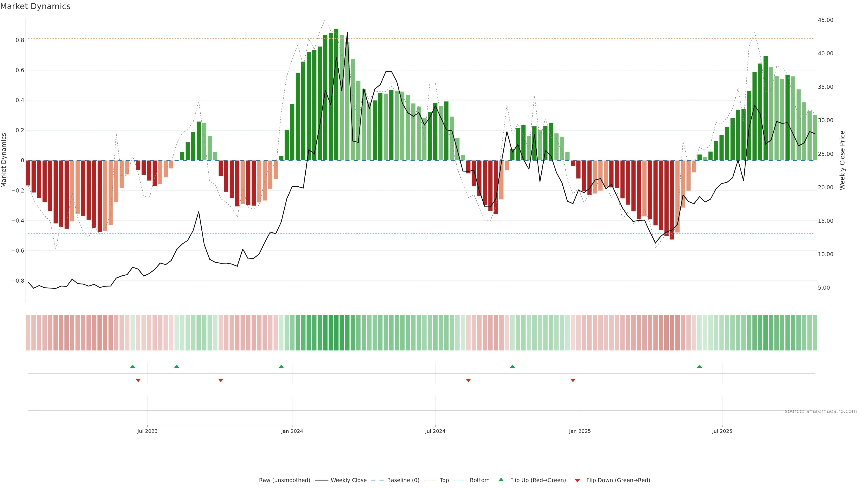Image resolution: width=868 pixels, height=488 pixels.
Task: Click the red Flip Down triangle before Jan 2025
Action: click(x=573, y=380)
